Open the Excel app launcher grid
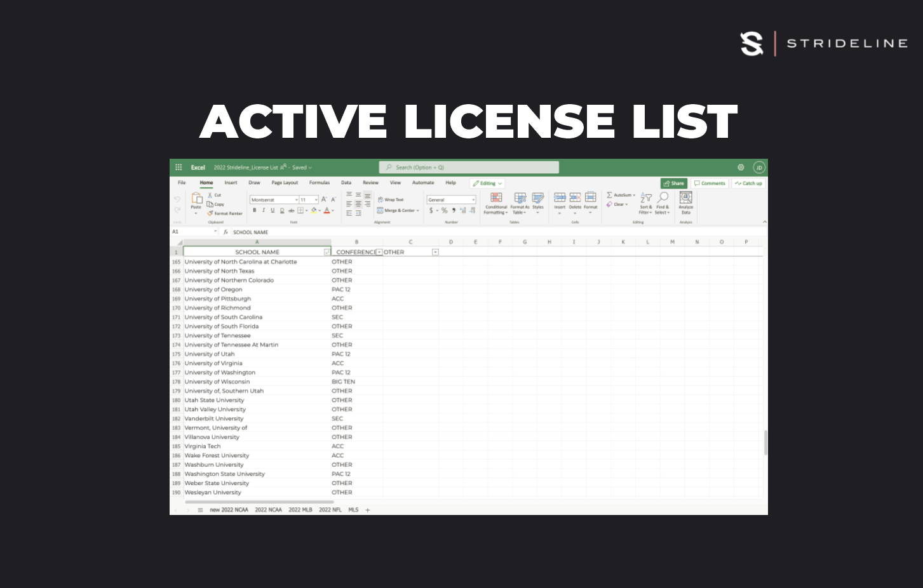923x588 pixels. pos(179,168)
